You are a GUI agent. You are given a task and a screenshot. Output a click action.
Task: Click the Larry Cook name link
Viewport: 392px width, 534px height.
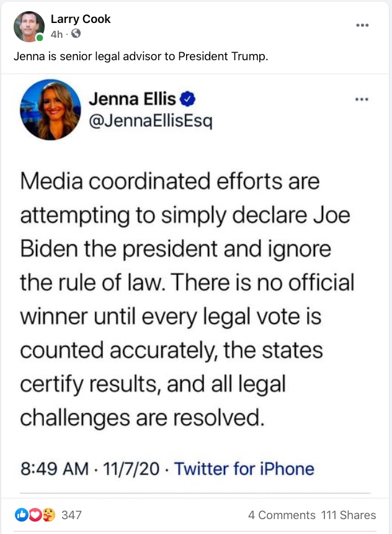coord(81,19)
